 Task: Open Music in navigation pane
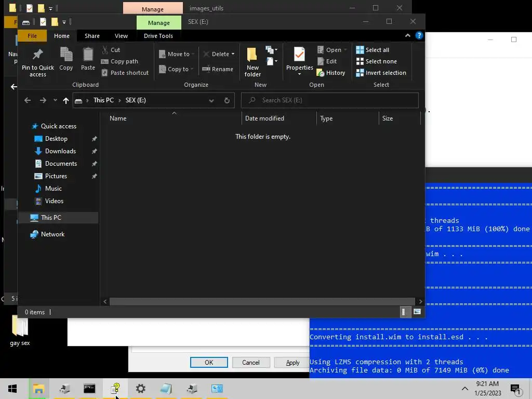pos(54,189)
